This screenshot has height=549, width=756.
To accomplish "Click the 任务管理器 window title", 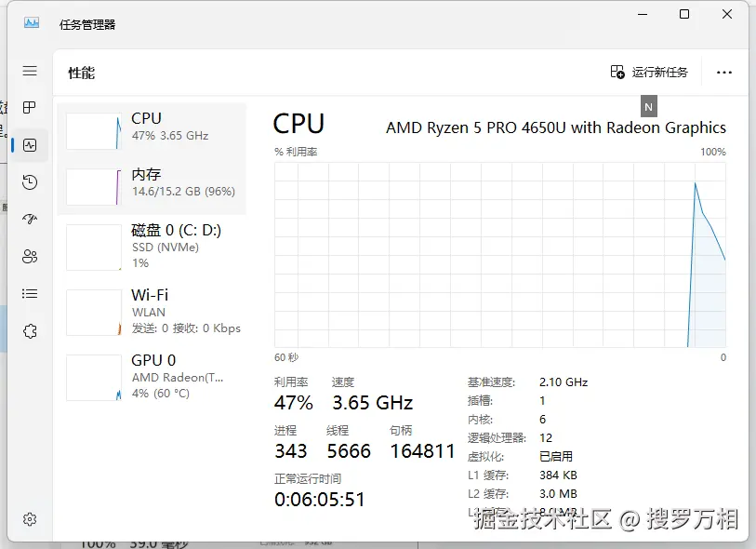I will click(x=87, y=24).
